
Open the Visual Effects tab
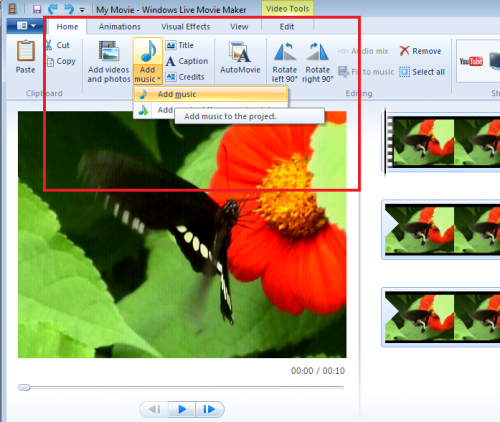click(x=186, y=27)
